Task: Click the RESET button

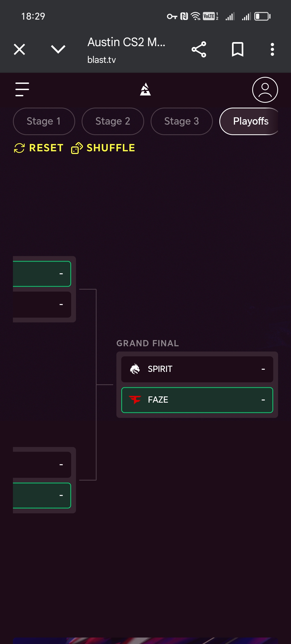Action: point(39,148)
